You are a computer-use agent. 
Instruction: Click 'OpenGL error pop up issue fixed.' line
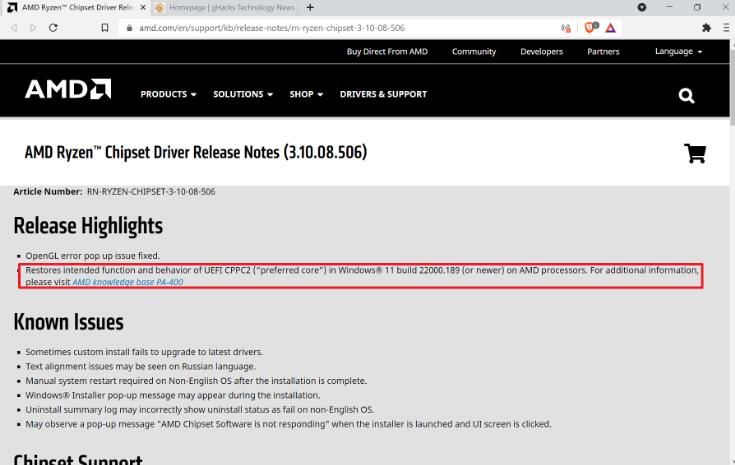pos(92,256)
